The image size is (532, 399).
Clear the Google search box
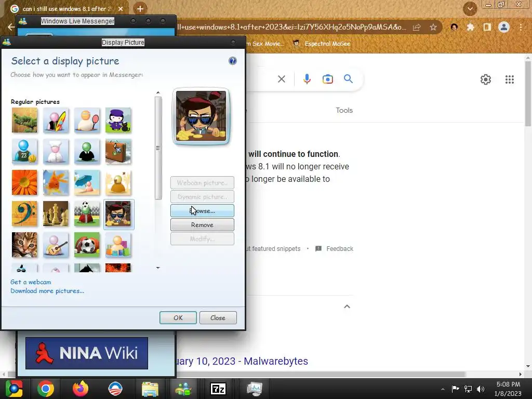click(x=281, y=79)
